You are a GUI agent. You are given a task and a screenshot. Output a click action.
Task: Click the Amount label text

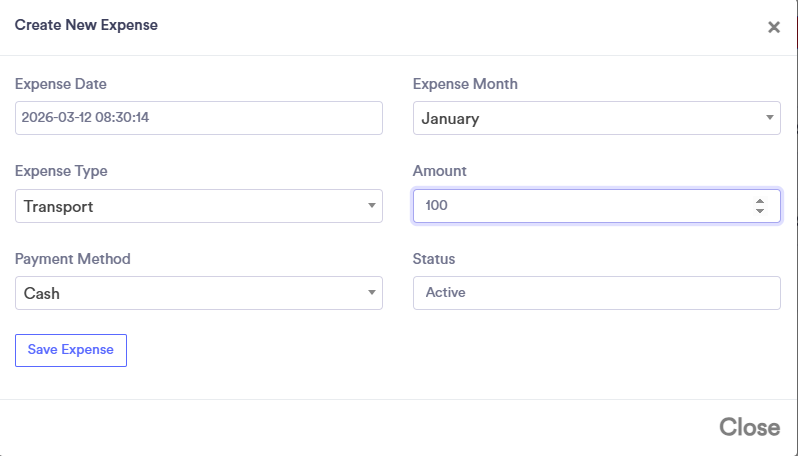[x=440, y=171]
